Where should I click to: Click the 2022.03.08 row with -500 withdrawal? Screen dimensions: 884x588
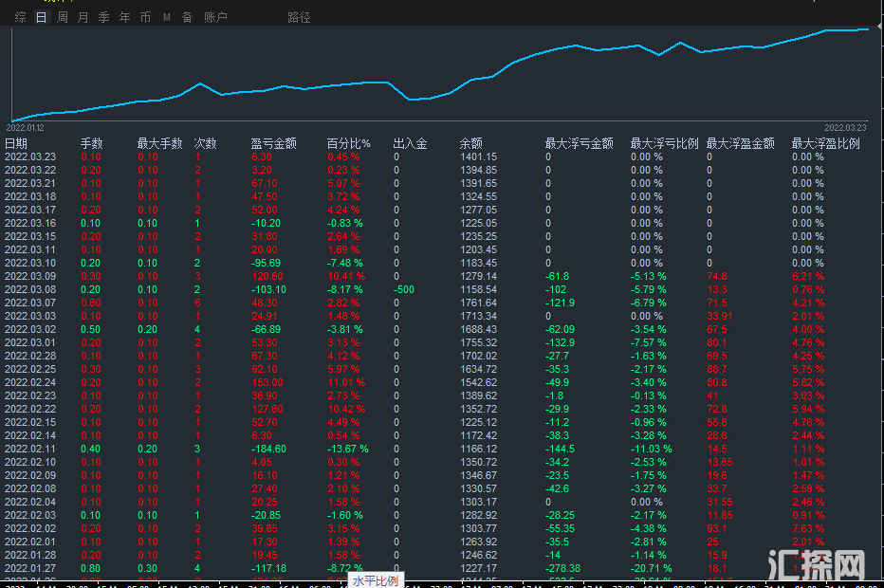[x=30, y=290]
